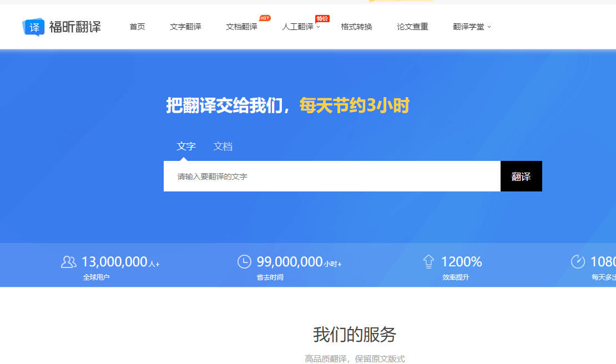Click the 把翻译交给我们 headline text
This screenshot has width=616, height=364.
coord(224,105)
